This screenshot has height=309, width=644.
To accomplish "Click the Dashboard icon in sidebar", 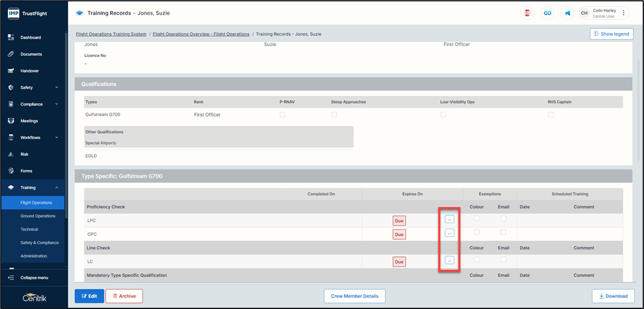I will (x=11, y=37).
